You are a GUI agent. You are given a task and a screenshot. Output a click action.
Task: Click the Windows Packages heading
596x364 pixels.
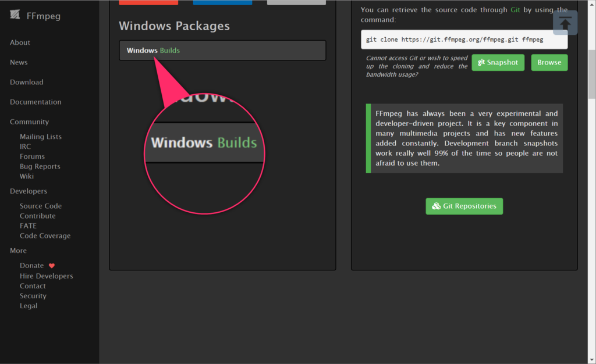[174, 26]
